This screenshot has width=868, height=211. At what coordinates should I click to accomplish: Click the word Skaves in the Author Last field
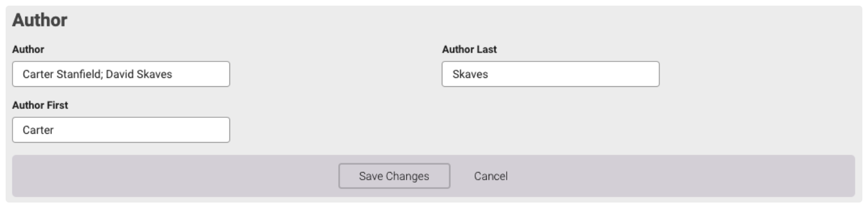[x=470, y=74]
